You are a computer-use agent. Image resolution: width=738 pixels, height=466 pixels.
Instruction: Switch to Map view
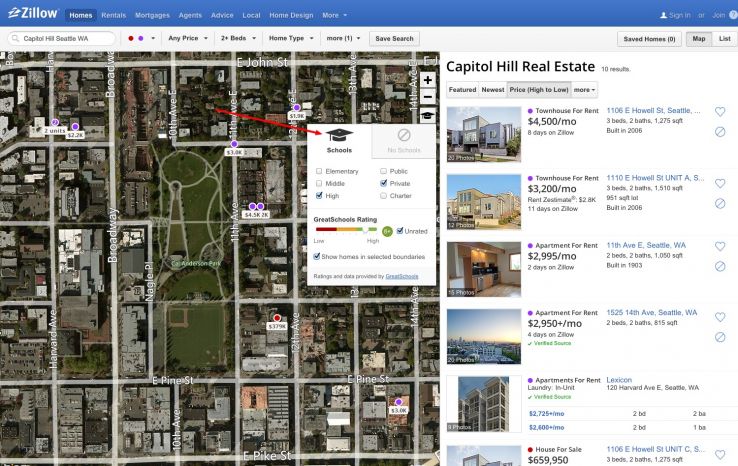point(698,39)
